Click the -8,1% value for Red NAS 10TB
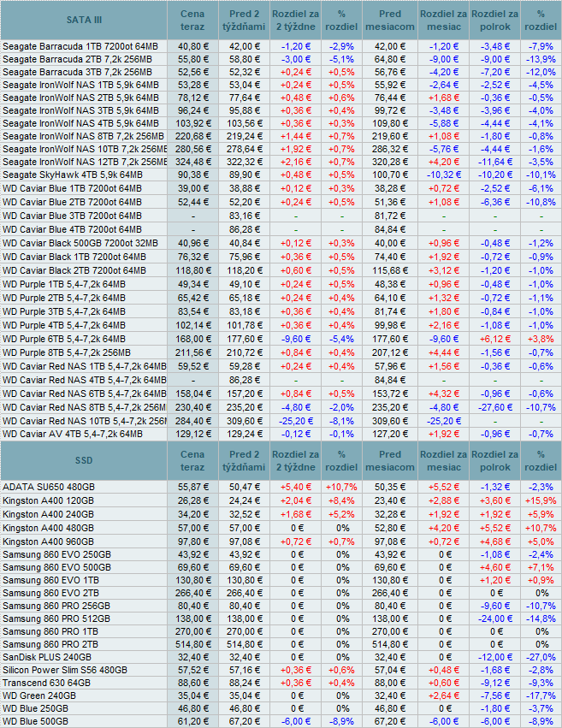Screen dimensions: 562x728 341,422
